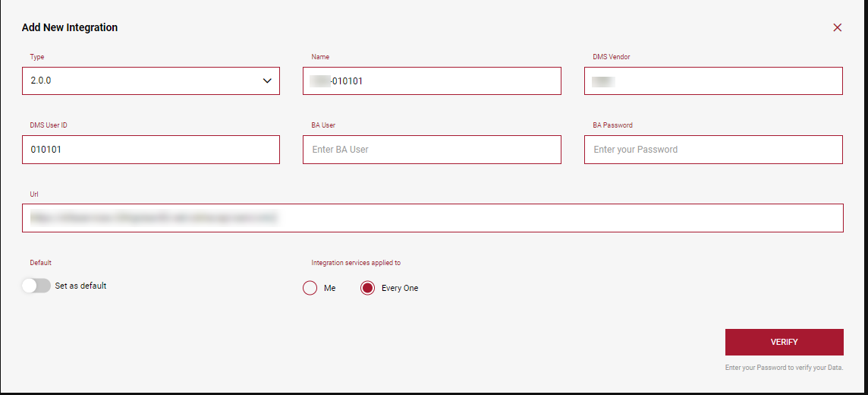This screenshot has height=395, width=868.
Task: Click 'Integration services applied to' label
Action: coord(356,263)
